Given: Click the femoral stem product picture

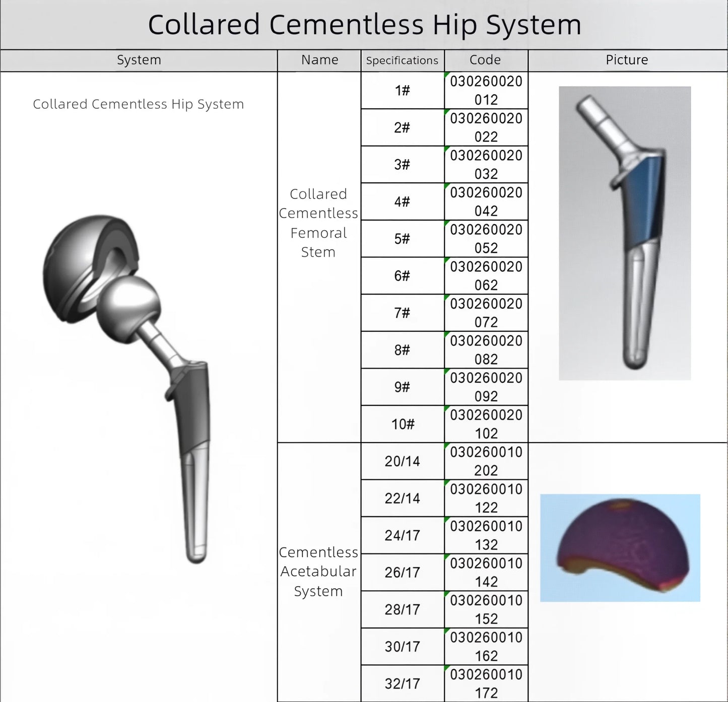Looking at the screenshot, I should [625, 233].
